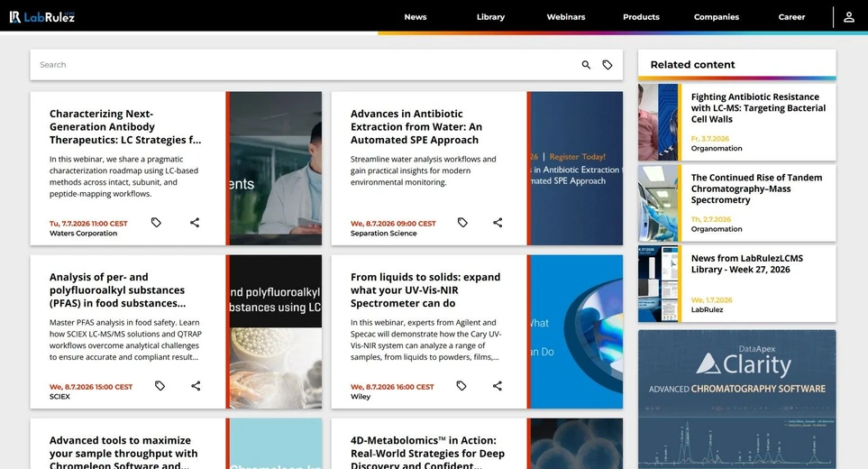Image resolution: width=868 pixels, height=469 pixels.
Task: Click 'Separation Science' organizer text
Action: (384, 234)
